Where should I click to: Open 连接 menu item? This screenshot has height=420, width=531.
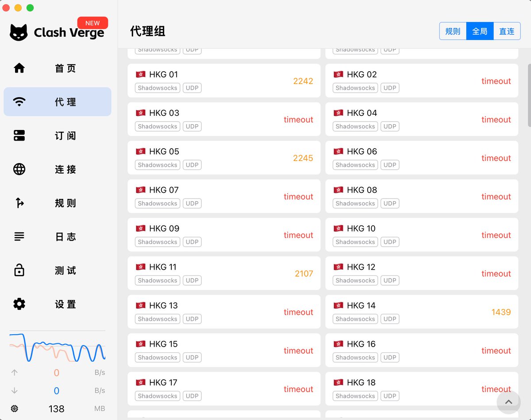click(x=58, y=169)
